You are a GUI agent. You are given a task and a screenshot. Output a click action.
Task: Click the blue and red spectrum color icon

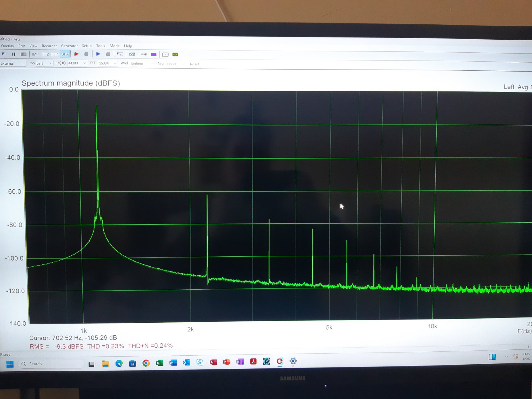click(x=154, y=54)
